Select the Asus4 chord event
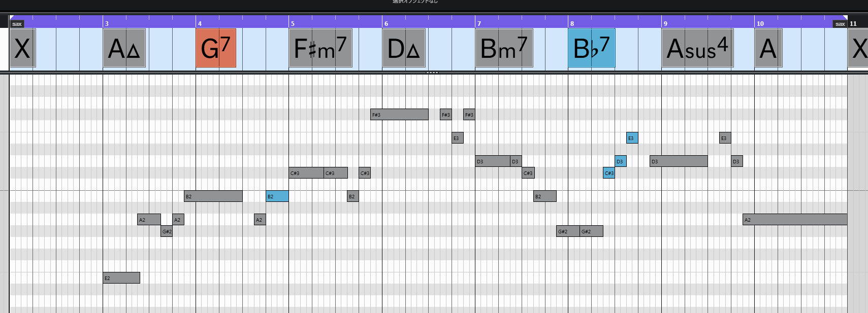The image size is (868, 313). pyautogui.click(x=697, y=48)
